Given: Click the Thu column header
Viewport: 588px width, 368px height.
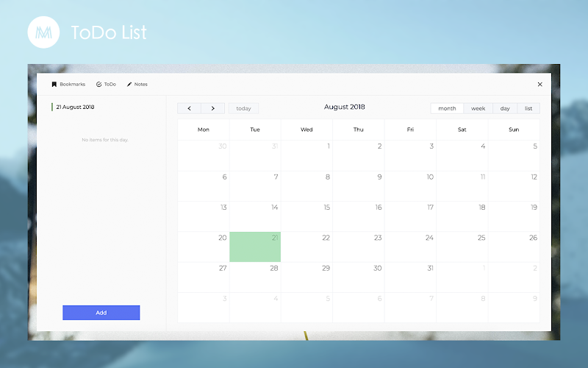Looking at the screenshot, I should [x=359, y=130].
